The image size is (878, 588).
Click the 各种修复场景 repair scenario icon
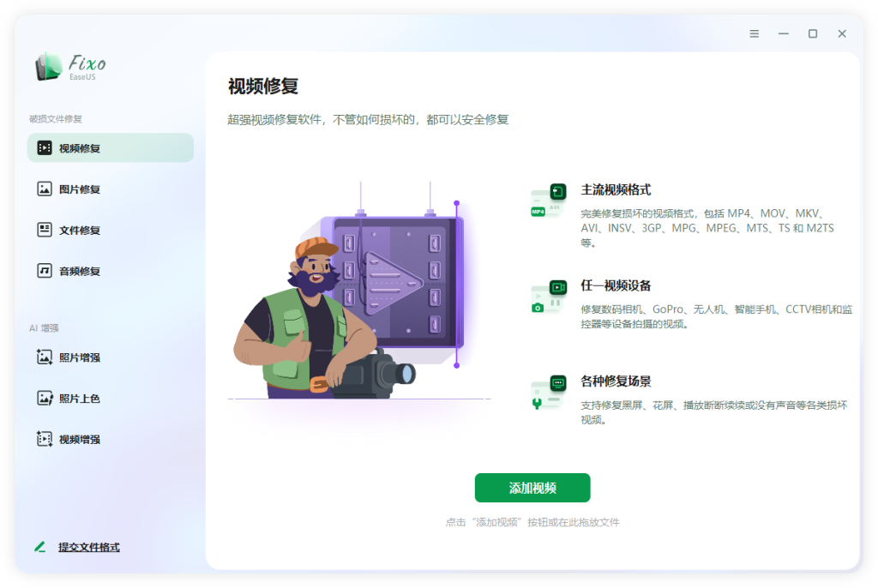click(548, 393)
